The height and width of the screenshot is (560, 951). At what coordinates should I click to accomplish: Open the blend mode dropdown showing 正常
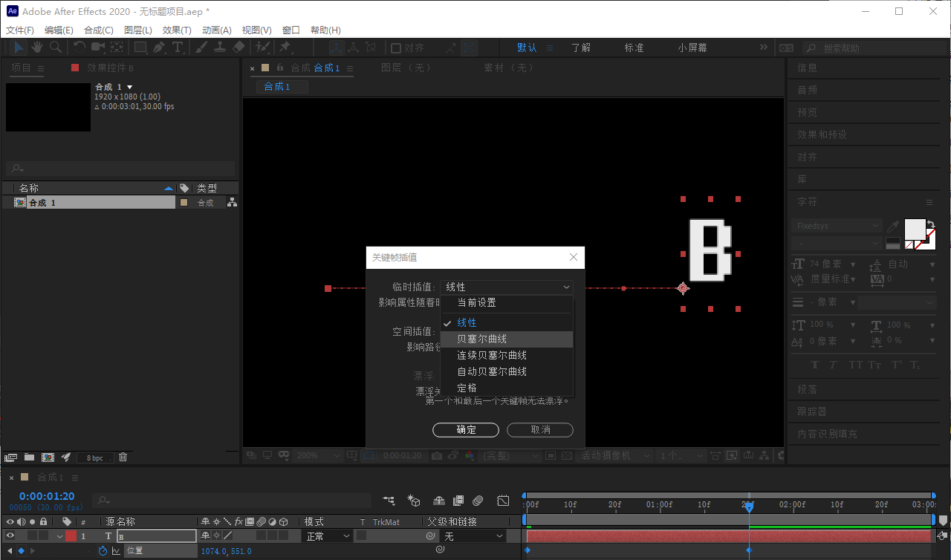click(x=325, y=535)
